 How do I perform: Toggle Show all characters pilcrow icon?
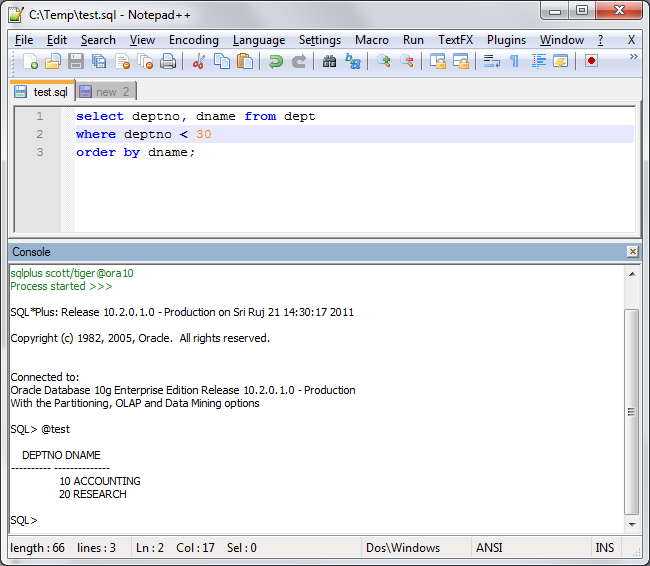tap(514, 62)
